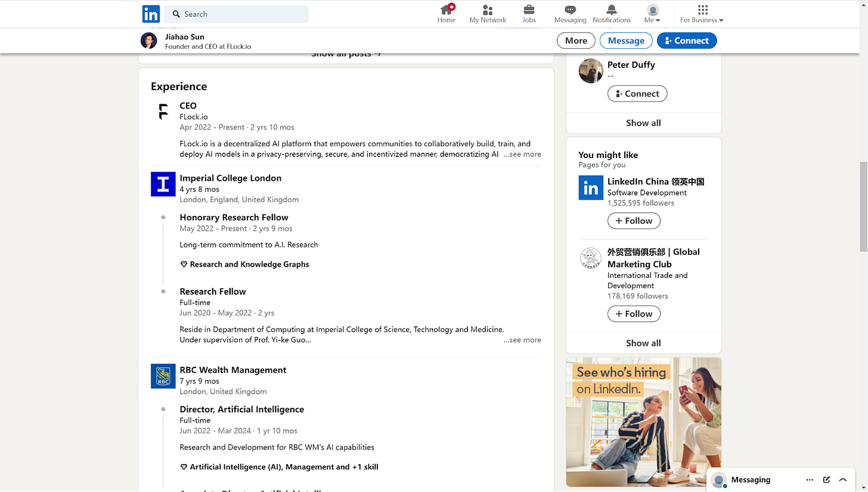Follow the Global Marketing Club page
868x492 pixels.
(634, 314)
